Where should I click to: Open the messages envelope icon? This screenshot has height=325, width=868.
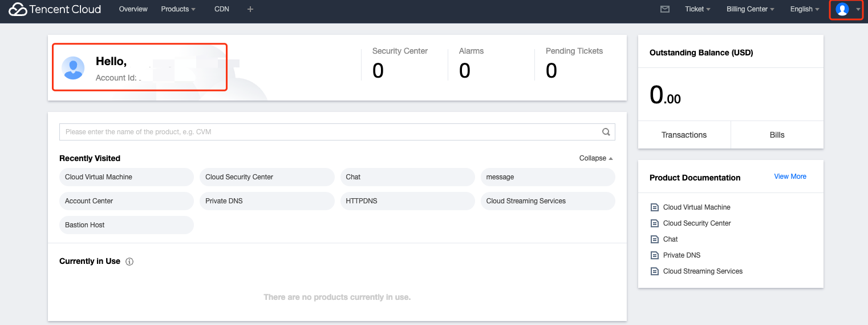tap(664, 9)
